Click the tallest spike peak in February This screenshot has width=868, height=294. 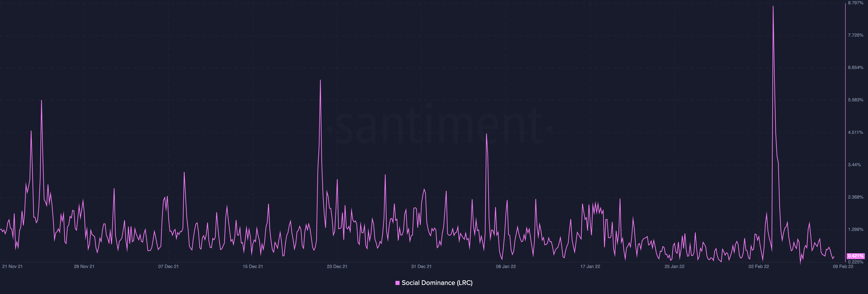pos(773,6)
